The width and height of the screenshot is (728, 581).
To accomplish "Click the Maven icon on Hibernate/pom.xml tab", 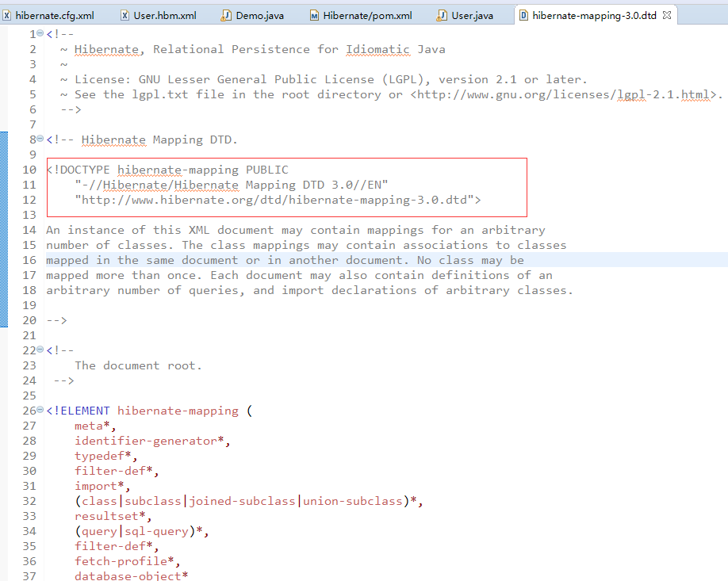I will click(x=314, y=16).
